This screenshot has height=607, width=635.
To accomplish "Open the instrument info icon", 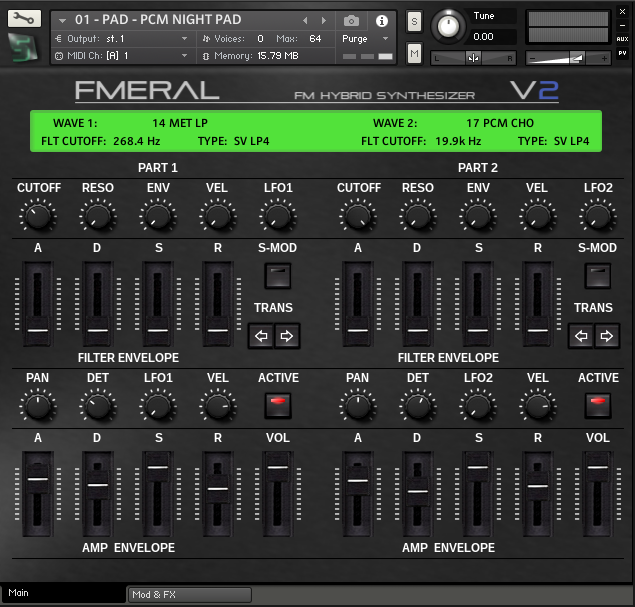I will 381,21.
